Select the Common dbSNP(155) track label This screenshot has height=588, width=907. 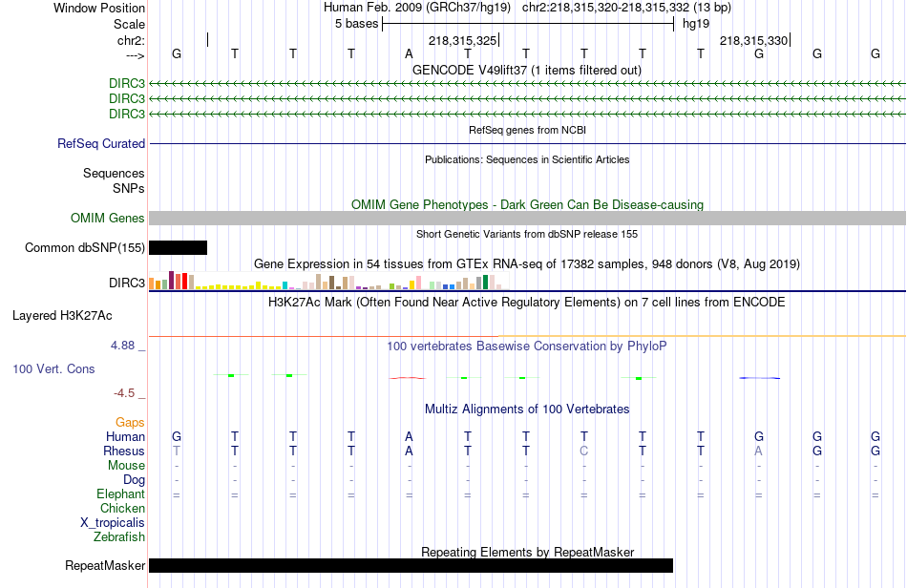coord(85,247)
